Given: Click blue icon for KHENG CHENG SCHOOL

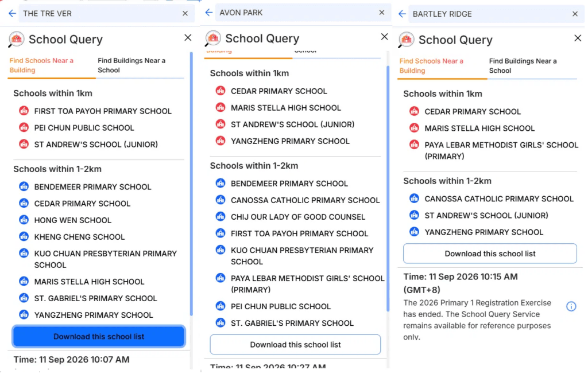Looking at the screenshot, I should pyautogui.click(x=24, y=236).
